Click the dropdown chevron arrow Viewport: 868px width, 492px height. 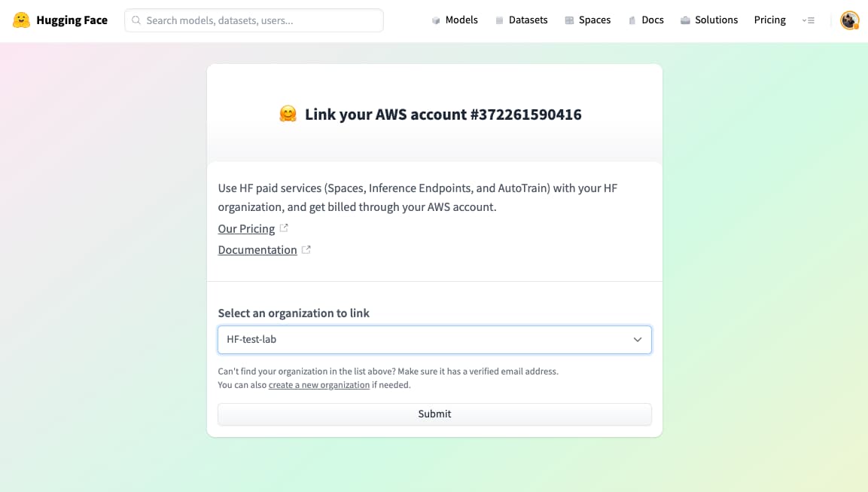[638, 340]
